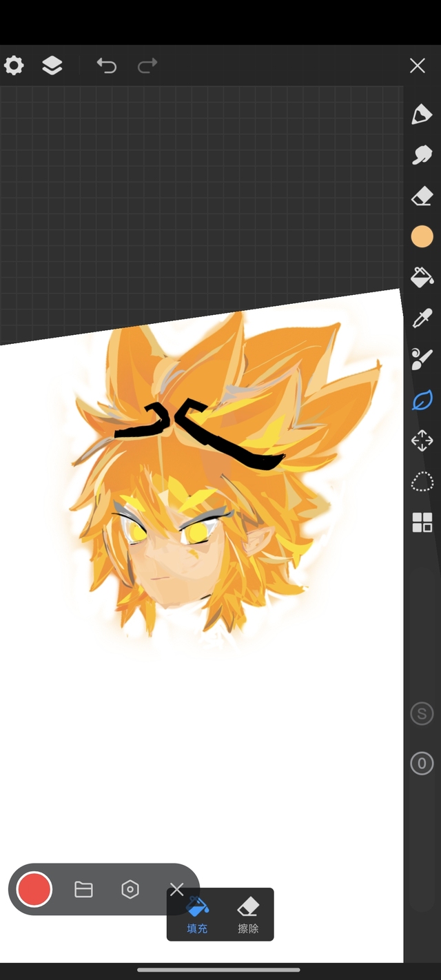Open the folder icon in recorder bar
Screen dimensions: 441x980
tap(83, 890)
